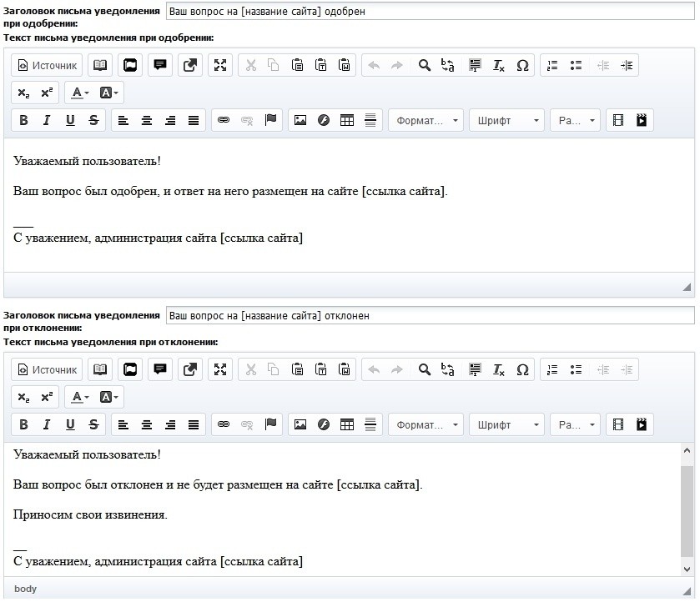Insert a table in the approval editor

(x=347, y=120)
